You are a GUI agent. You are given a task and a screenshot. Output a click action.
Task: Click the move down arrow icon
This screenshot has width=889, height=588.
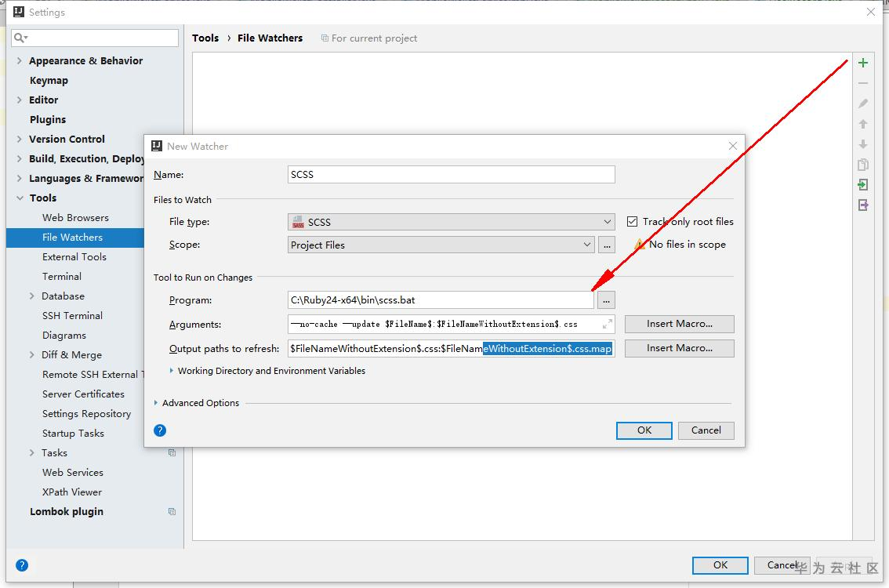[863, 144]
